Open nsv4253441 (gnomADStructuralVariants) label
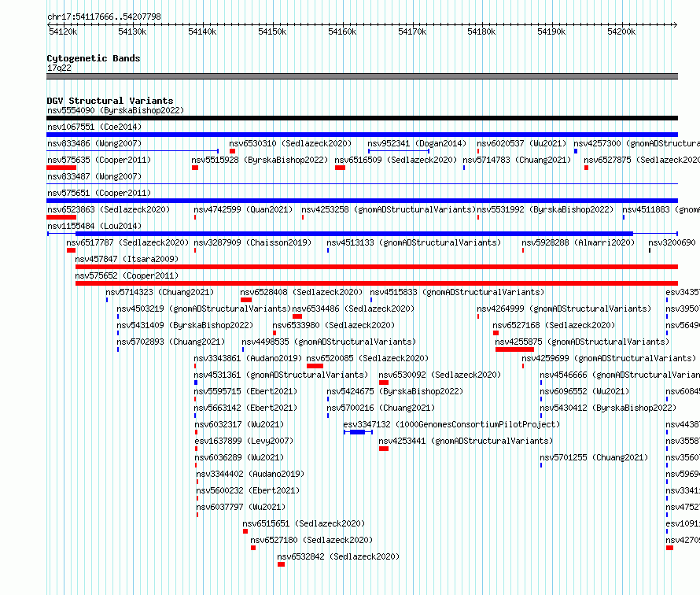 point(466,441)
